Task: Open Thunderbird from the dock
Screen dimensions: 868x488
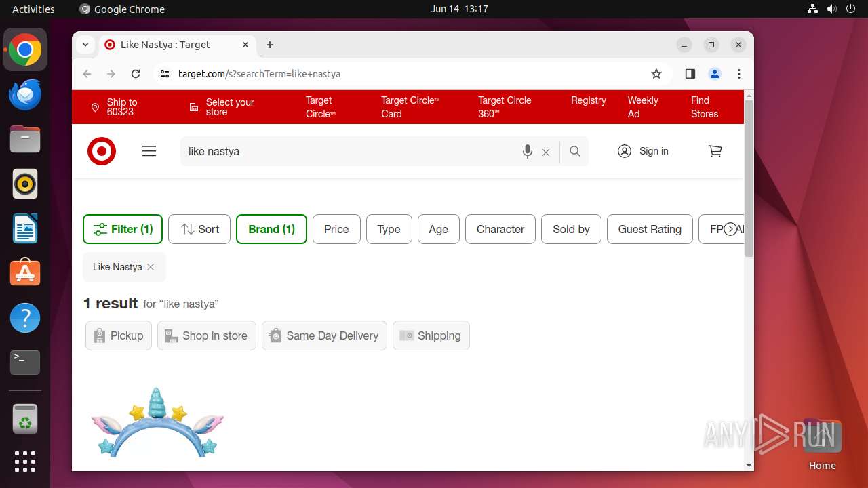Action: pos(25,94)
